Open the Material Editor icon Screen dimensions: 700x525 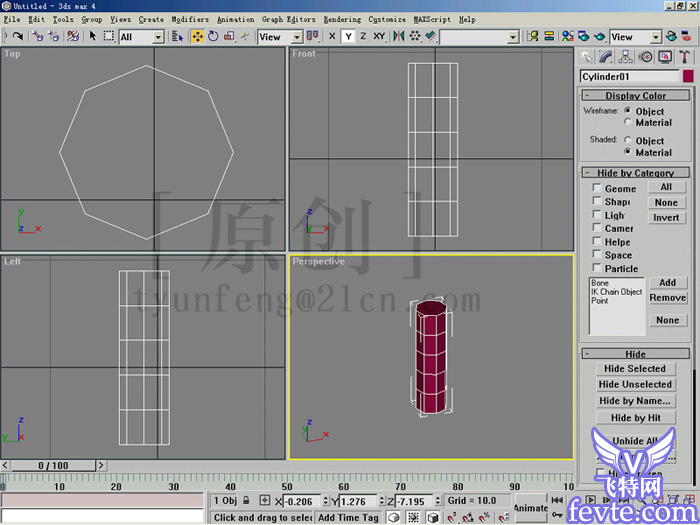(568, 36)
